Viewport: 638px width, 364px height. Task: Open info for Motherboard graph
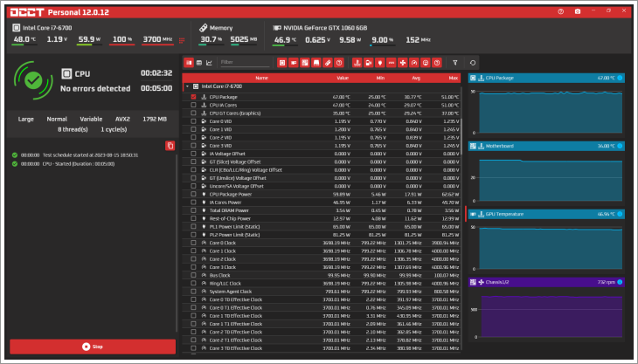pos(620,146)
